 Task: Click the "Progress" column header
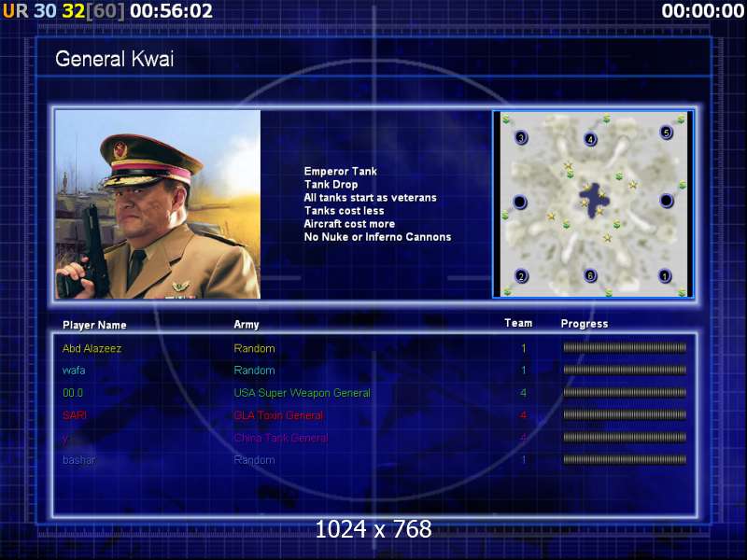pyautogui.click(x=585, y=324)
